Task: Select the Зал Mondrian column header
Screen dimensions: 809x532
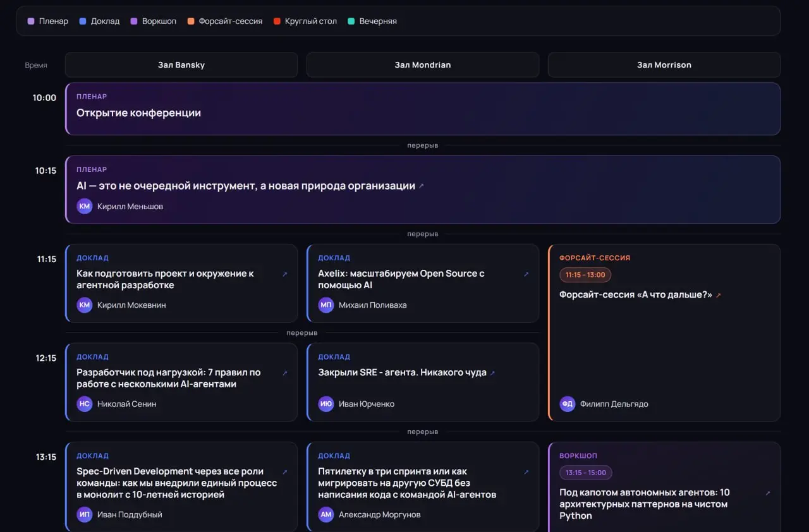Action: [423, 65]
